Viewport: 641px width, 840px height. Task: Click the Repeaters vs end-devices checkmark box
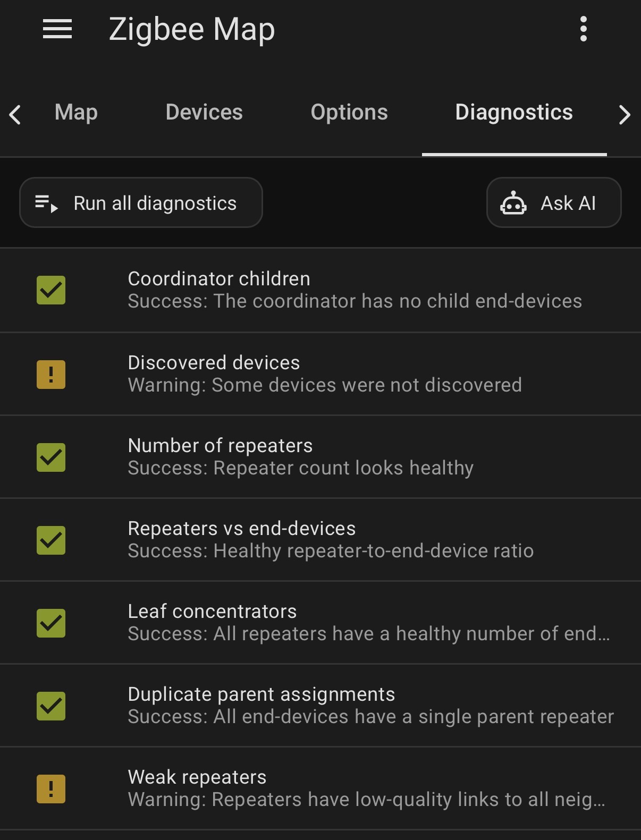point(51,540)
